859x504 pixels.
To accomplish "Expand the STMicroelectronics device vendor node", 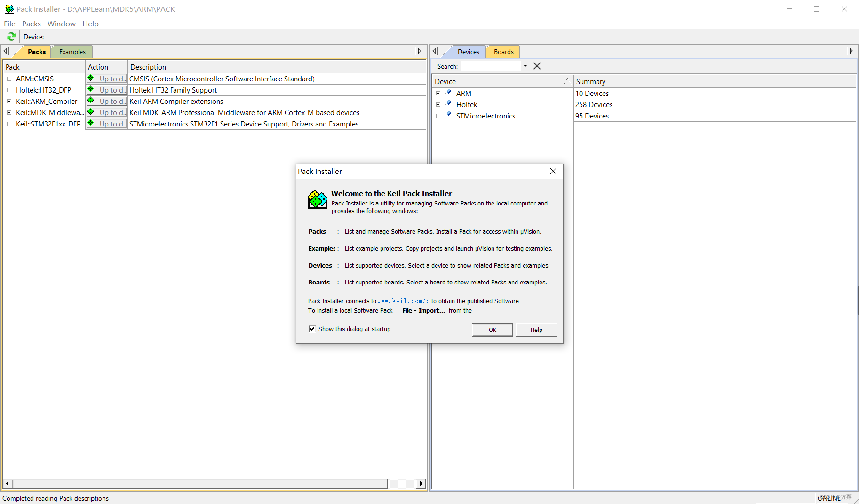I will coord(438,116).
